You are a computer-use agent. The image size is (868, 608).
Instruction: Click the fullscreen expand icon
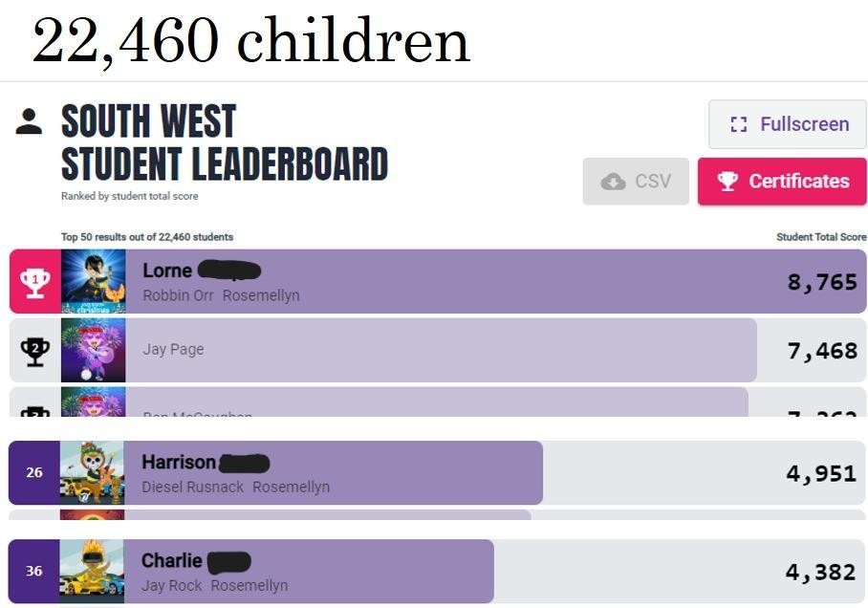pyautogui.click(x=737, y=124)
